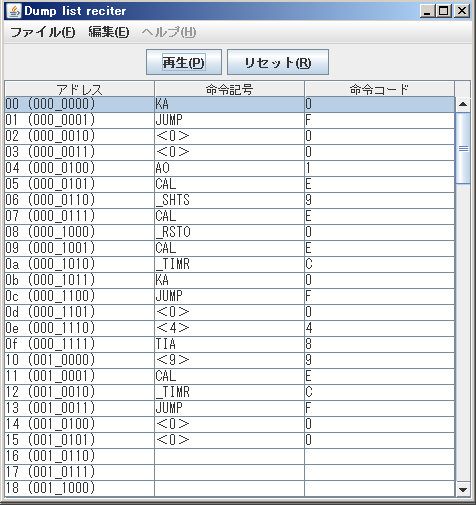
Task: Click scrollbar down arrow
Action: tap(463, 489)
